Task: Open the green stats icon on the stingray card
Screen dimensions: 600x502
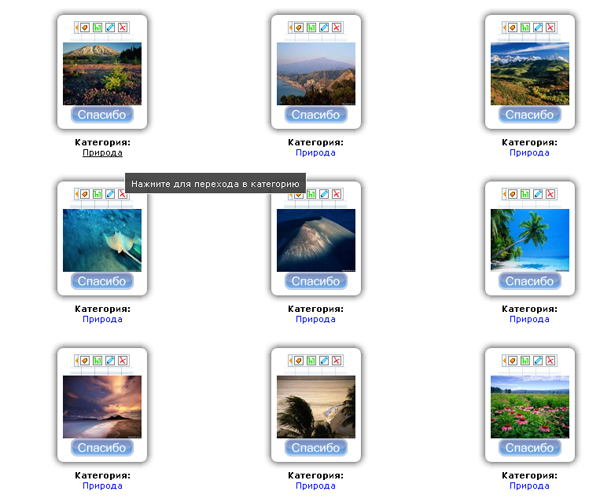Action: 98,194
